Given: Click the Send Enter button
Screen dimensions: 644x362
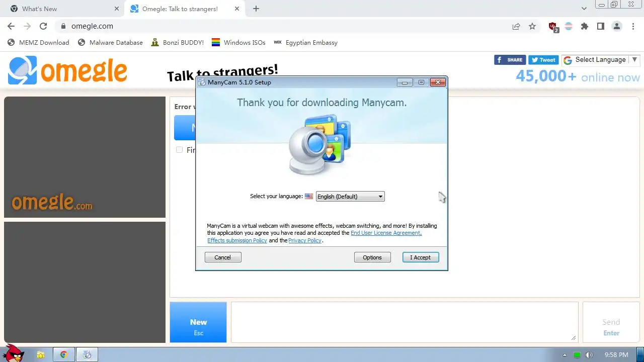Looking at the screenshot, I should pyautogui.click(x=611, y=322).
